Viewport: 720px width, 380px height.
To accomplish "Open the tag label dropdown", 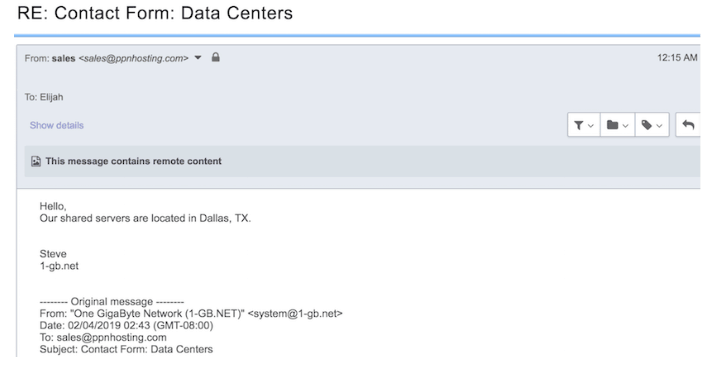I will [x=652, y=125].
